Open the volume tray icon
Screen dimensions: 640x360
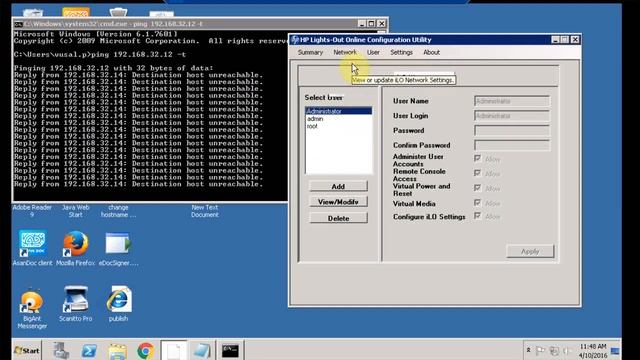[x=567, y=350]
